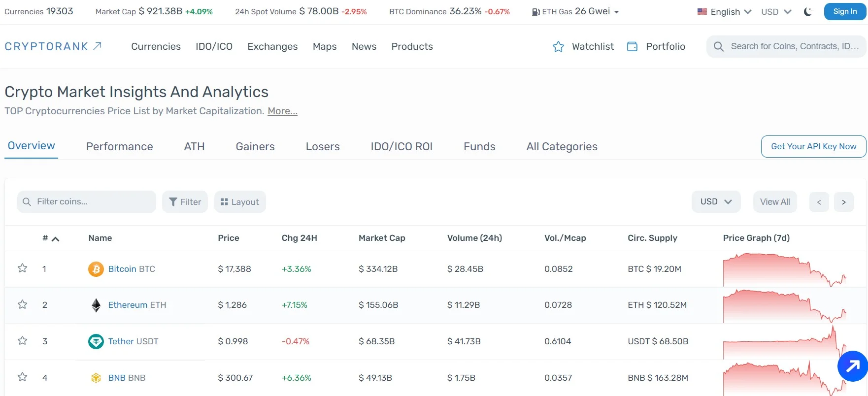Image resolution: width=868 pixels, height=396 pixels.
Task: Click Get Your API Key Now
Action: 813,146
